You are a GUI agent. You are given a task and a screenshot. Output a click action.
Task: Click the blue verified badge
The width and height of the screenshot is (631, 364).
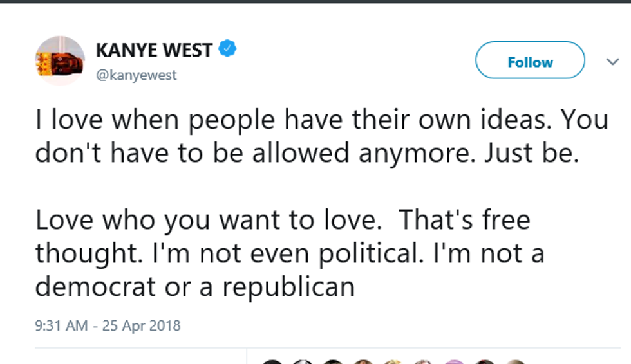point(227,48)
